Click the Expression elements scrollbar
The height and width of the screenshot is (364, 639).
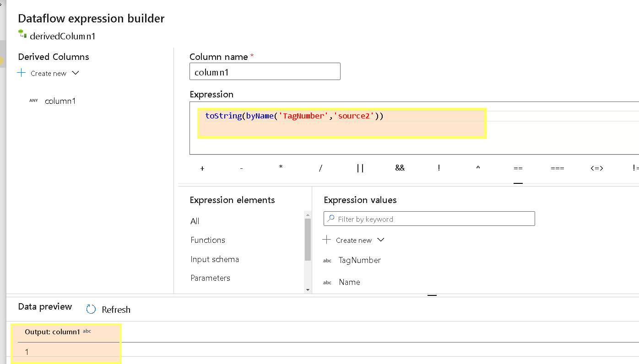(308, 240)
